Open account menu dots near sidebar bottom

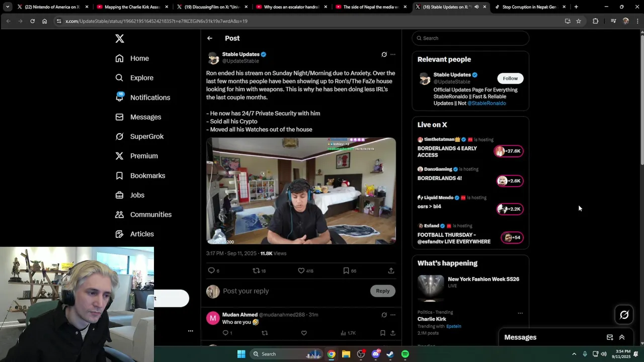pyautogui.click(x=191, y=331)
